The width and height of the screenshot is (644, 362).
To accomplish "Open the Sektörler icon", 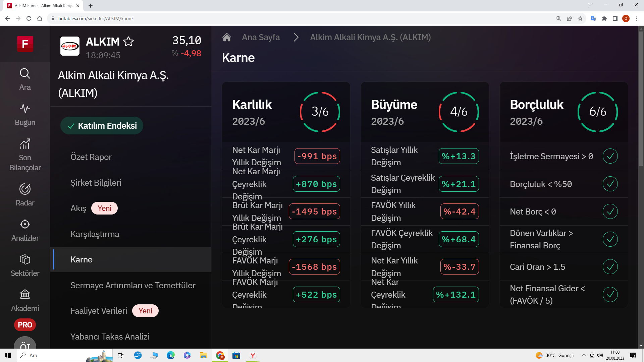I will tap(25, 259).
